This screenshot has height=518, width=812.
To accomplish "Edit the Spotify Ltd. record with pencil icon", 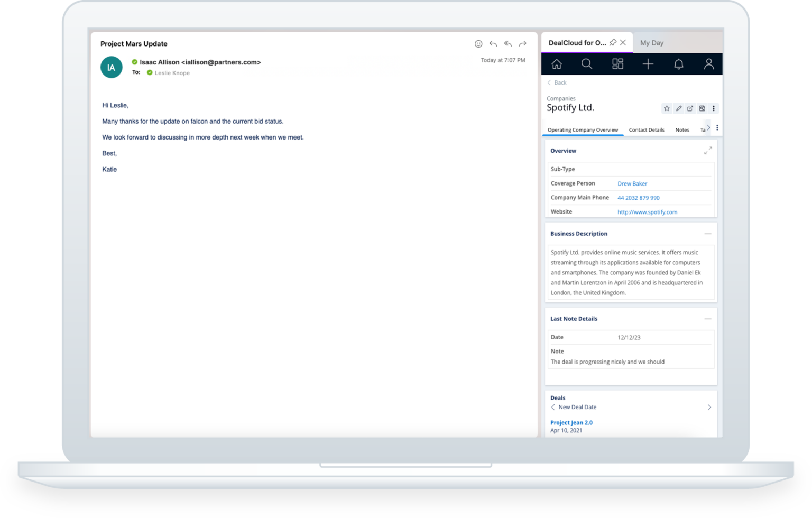I will click(x=679, y=108).
